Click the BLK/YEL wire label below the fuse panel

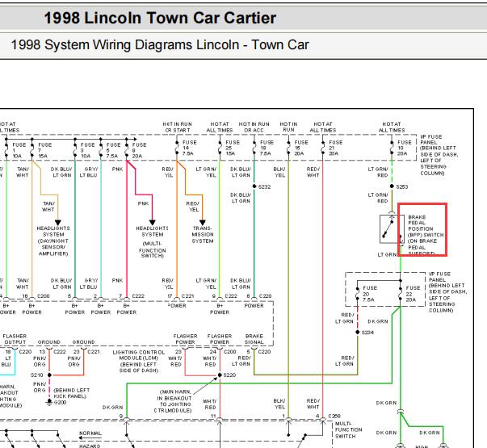coord(279,172)
